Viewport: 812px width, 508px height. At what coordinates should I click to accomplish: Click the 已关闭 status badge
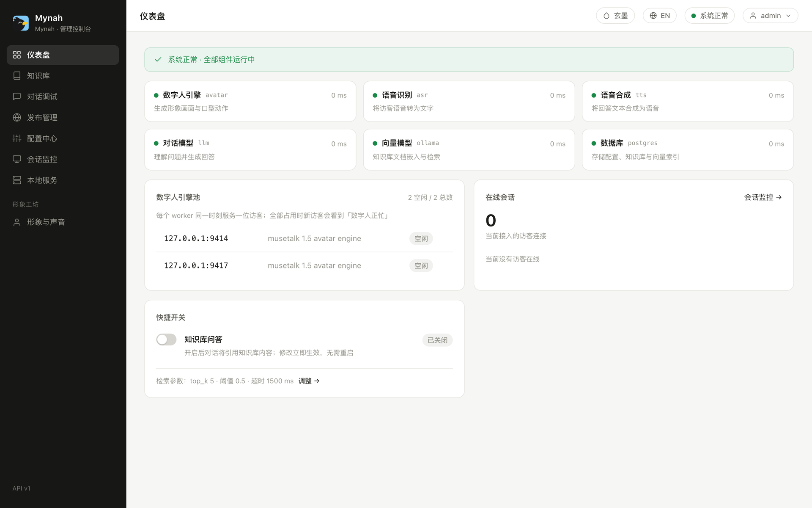[x=437, y=340]
